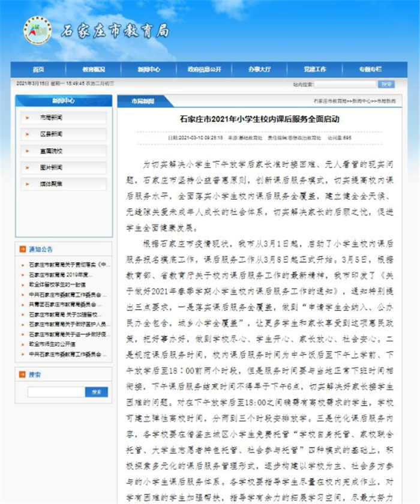Open the 党建工作 navigation item
This screenshot has height=504, width=420.
click(314, 70)
